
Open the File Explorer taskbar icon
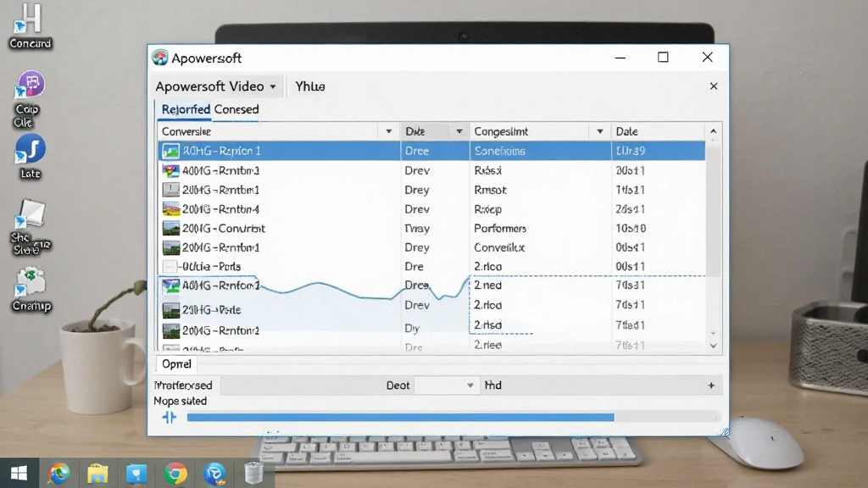[x=97, y=474]
